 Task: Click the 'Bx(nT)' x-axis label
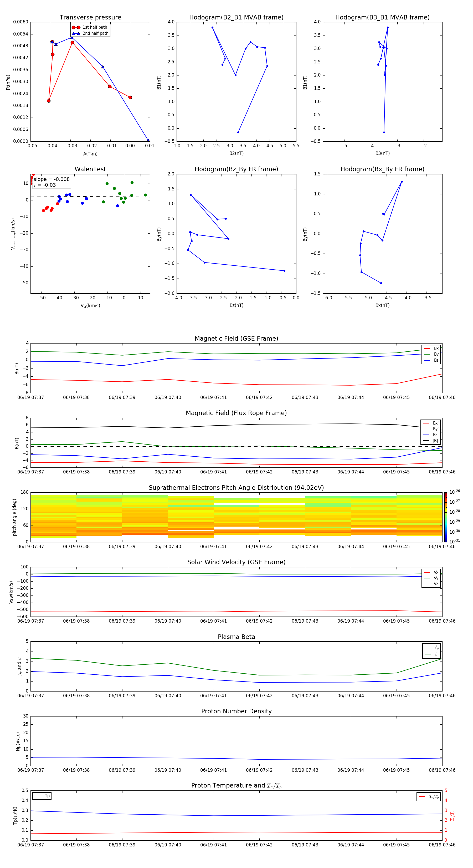pos(382,305)
